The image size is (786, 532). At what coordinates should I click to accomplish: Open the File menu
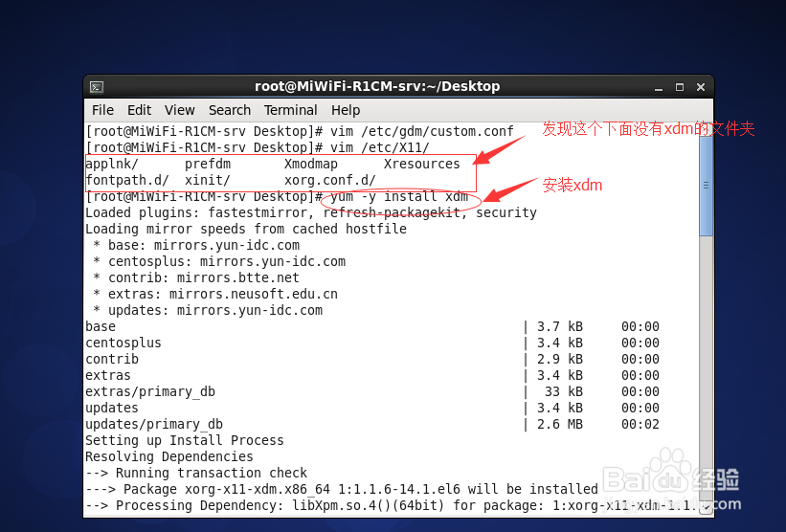click(x=102, y=110)
